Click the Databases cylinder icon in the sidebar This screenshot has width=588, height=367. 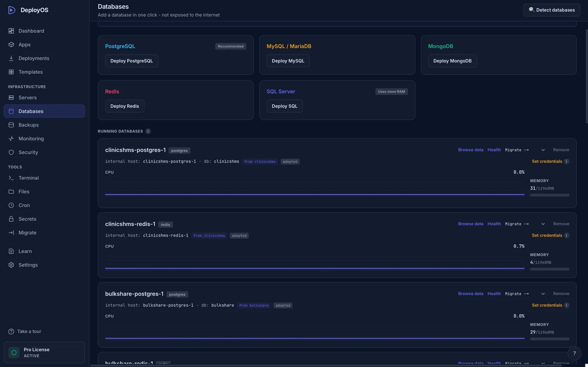click(x=11, y=111)
